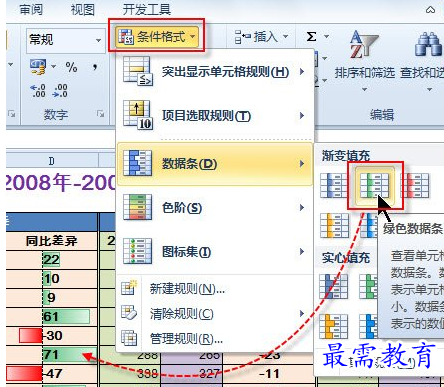Switch to the 开发工具 ribbon tab
Viewport: 444px width, 387px height.
click(147, 9)
